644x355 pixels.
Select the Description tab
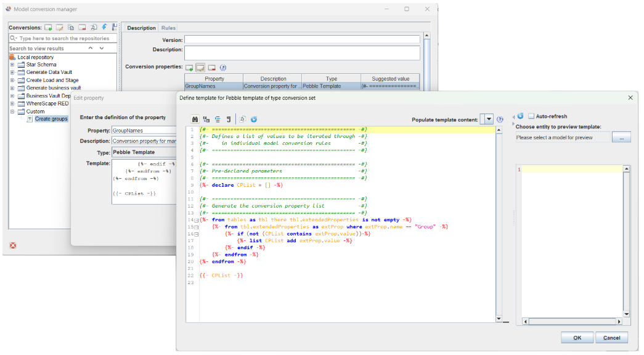(141, 28)
